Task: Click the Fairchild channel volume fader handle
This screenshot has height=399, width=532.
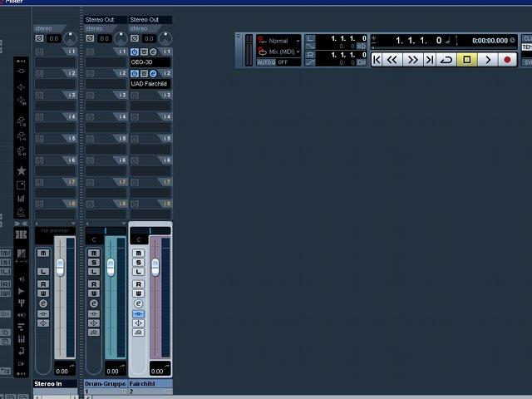Action: point(155,267)
